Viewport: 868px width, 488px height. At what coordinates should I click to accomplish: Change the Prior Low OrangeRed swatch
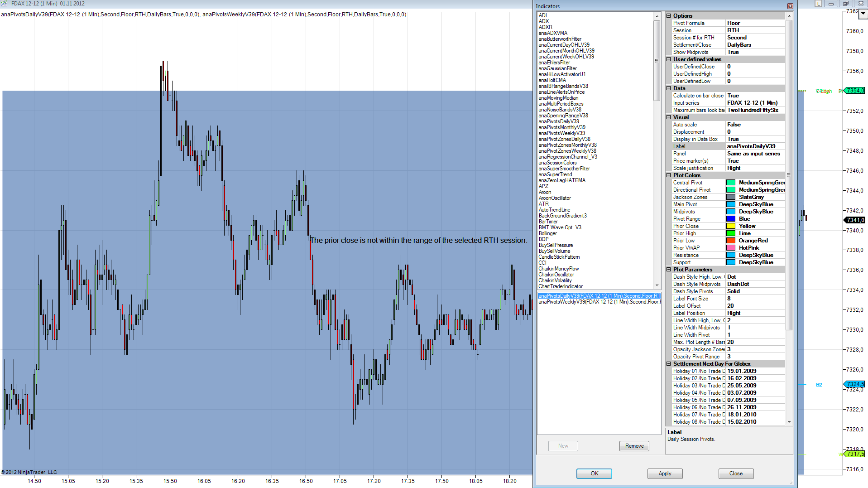point(731,241)
